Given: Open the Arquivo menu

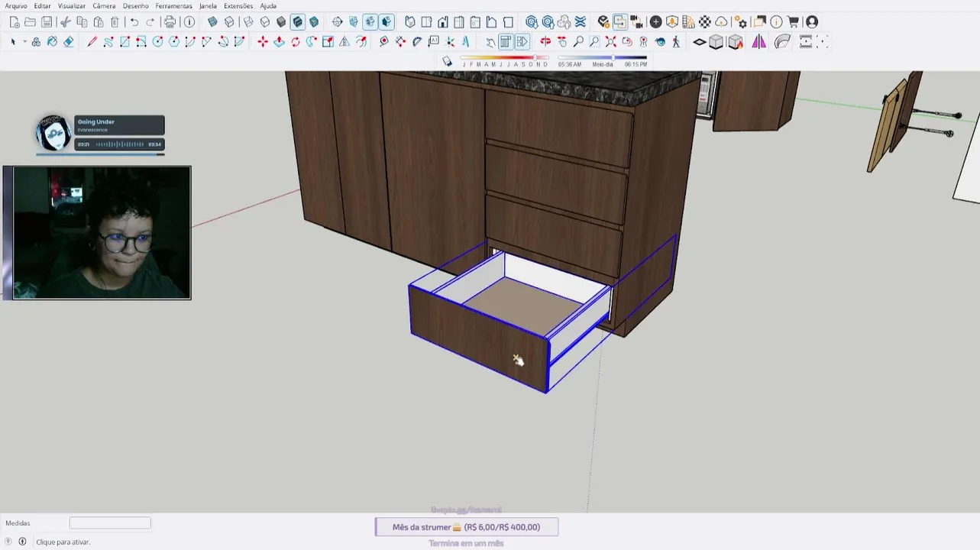Looking at the screenshot, I should tap(16, 6).
